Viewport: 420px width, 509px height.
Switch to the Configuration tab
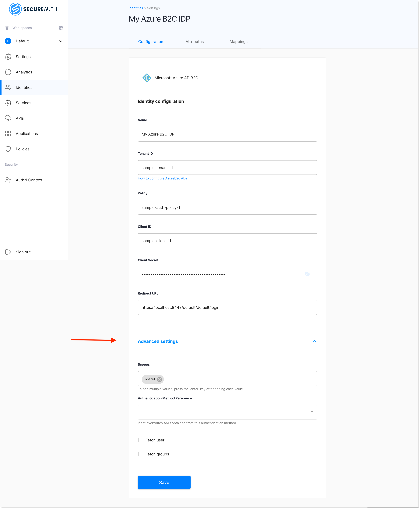151,42
